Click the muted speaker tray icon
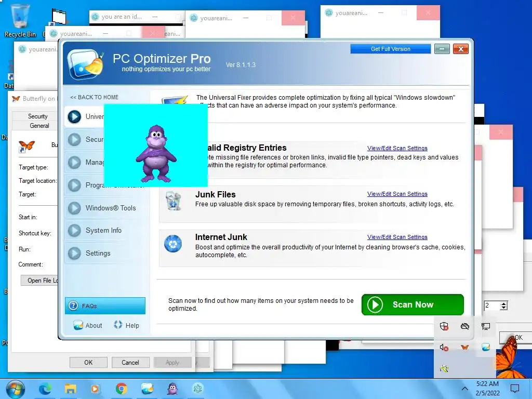532x399 pixels. 444,348
